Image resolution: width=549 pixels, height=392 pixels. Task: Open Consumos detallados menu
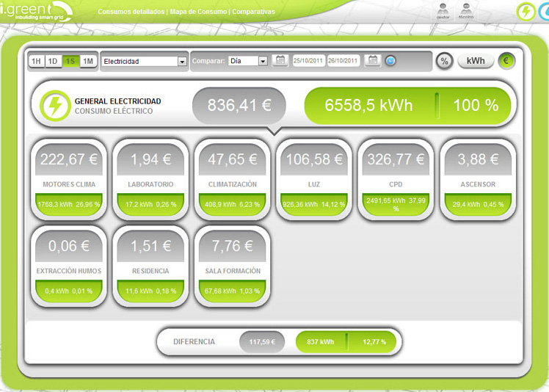pyautogui.click(x=131, y=12)
